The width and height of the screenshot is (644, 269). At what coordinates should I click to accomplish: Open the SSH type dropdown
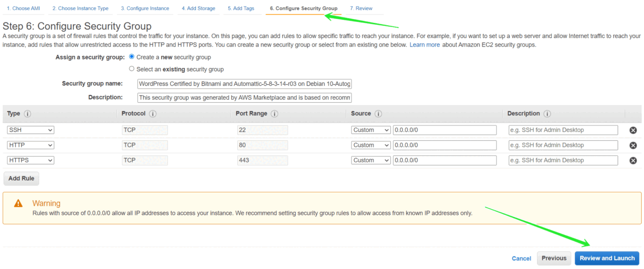pyautogui.click(x=31, y=130)
